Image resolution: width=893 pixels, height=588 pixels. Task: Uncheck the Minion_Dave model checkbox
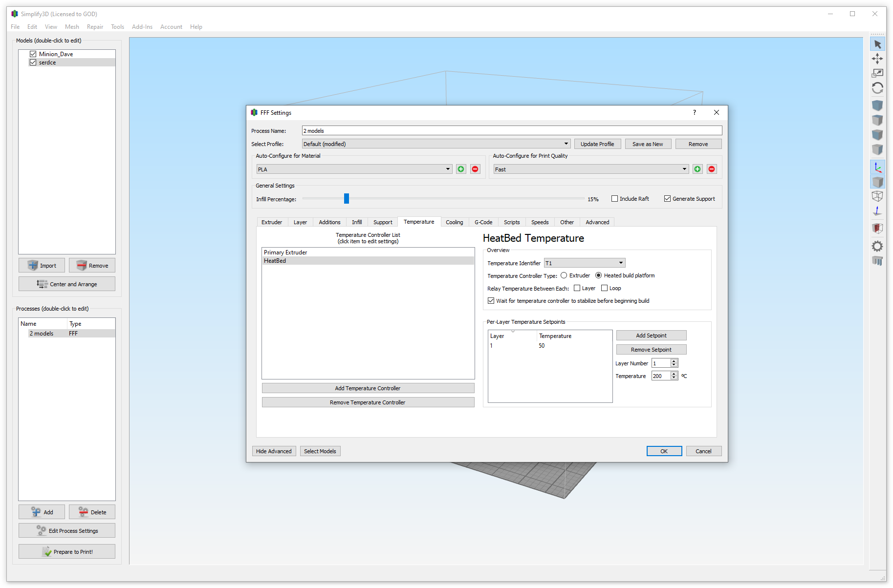(x=33, y=54)
